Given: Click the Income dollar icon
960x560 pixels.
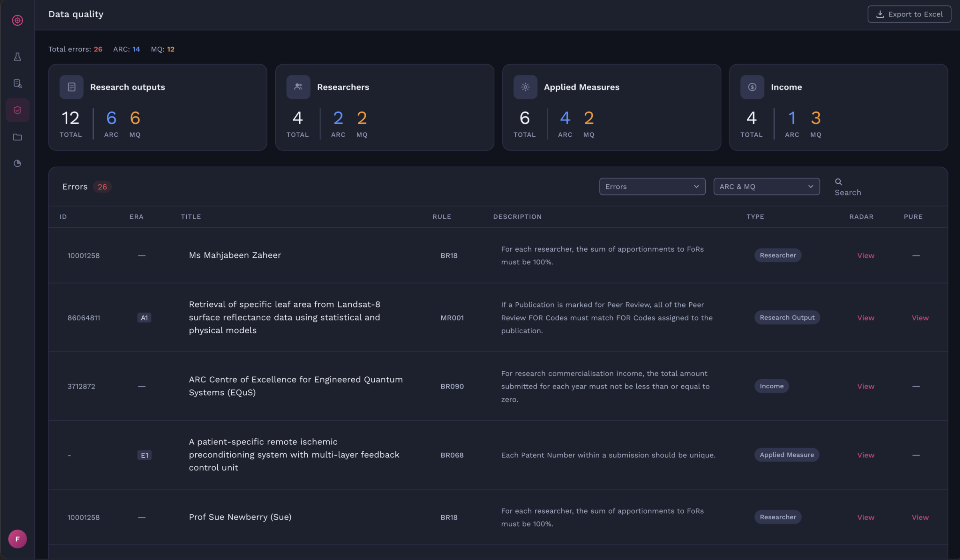Looking at the screenshot, I should tap(752, 87).
